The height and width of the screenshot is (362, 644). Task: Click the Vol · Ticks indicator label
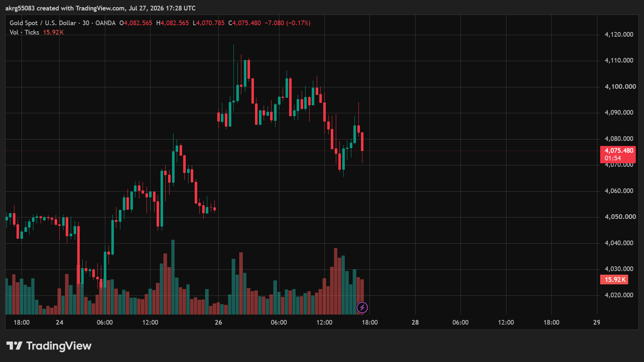click(24, 32)
